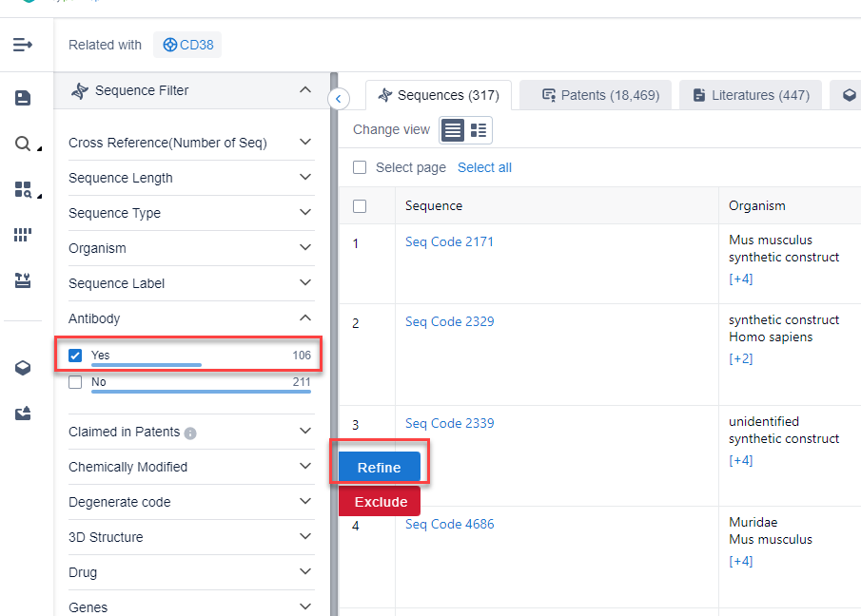Open the search icon in sidebar
The height and width of the screenshot is (616, 861).
23,144
